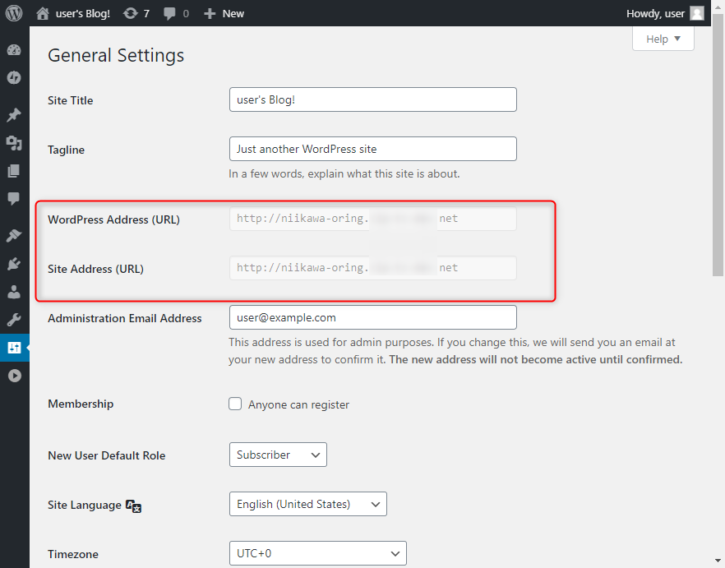Open Posts via the pushpin icon

tap(14, 115)
